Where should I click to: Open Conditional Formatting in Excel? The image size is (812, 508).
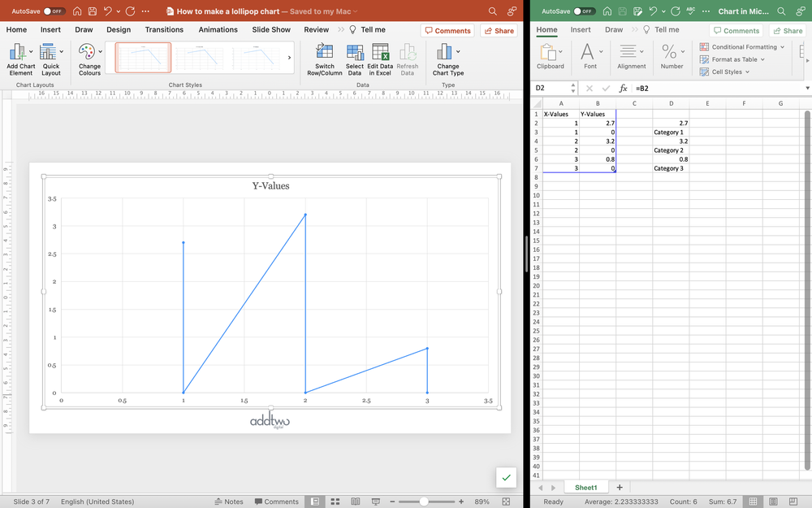pos(739,46)
